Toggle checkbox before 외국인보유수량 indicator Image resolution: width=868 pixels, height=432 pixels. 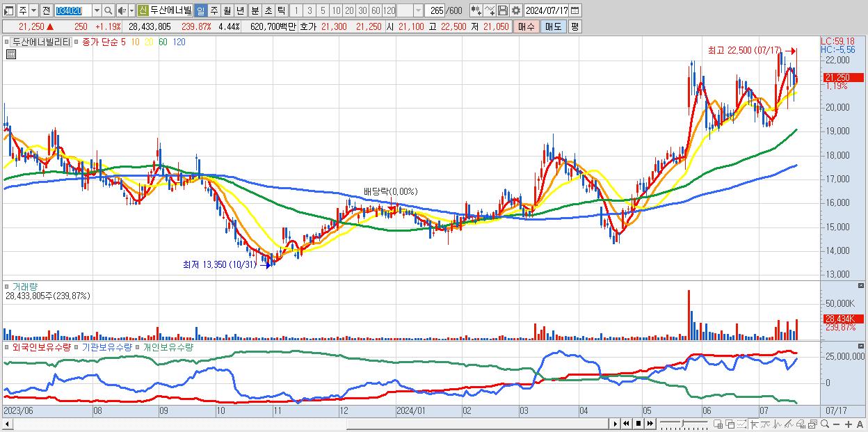click(8, 346)
